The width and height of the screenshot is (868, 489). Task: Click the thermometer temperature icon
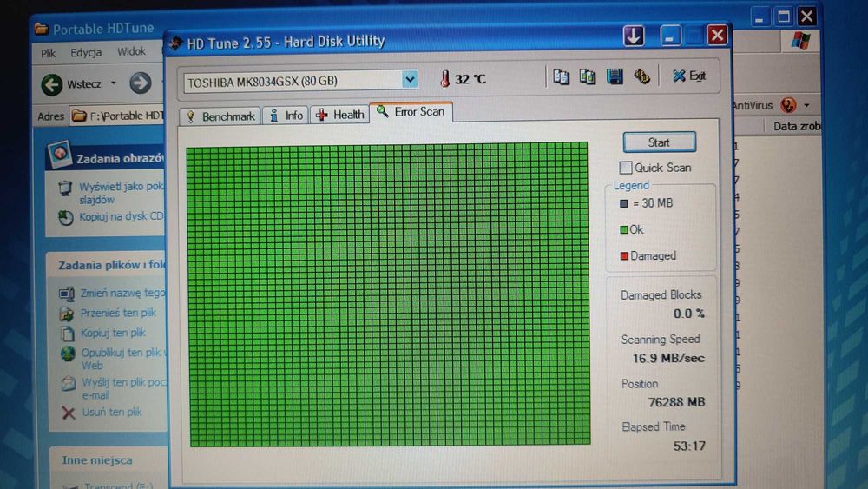point(444,79)
